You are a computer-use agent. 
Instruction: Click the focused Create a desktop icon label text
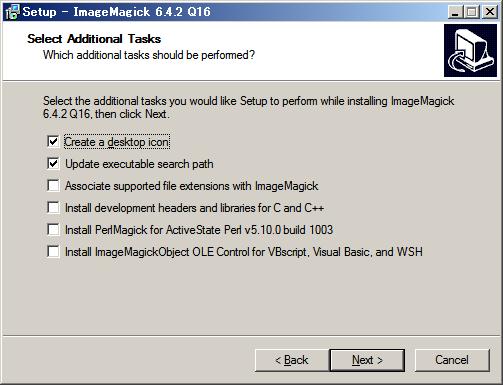117,142
